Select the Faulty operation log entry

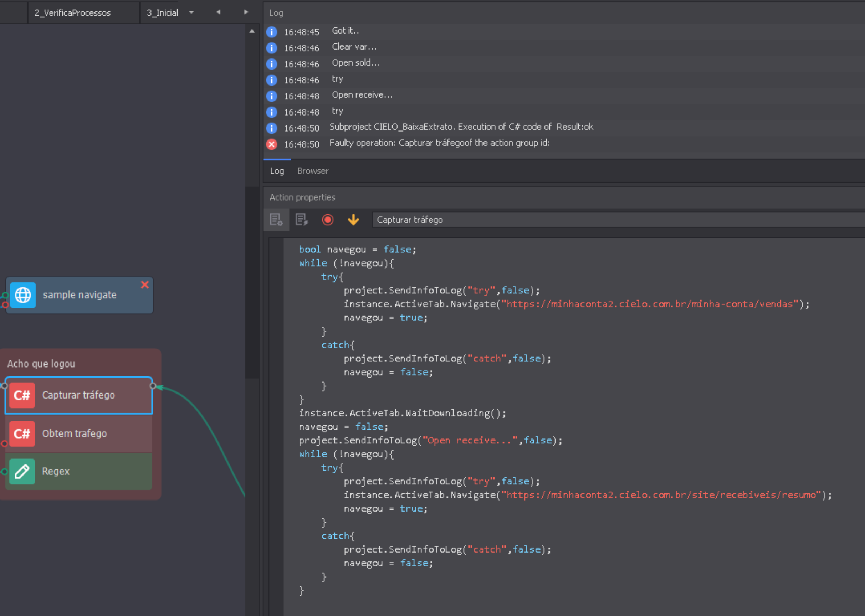(x=439, y=143)
